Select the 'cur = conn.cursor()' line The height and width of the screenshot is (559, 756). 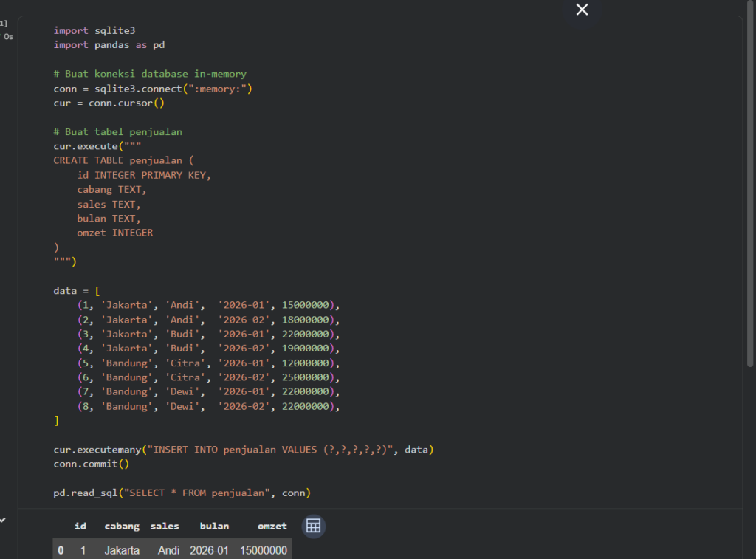pos(109,103)
